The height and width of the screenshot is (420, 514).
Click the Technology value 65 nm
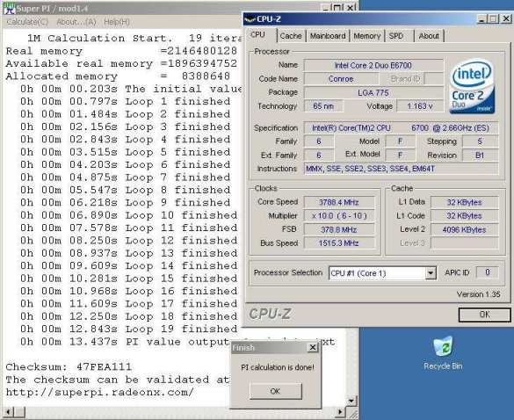click(323, 106)
